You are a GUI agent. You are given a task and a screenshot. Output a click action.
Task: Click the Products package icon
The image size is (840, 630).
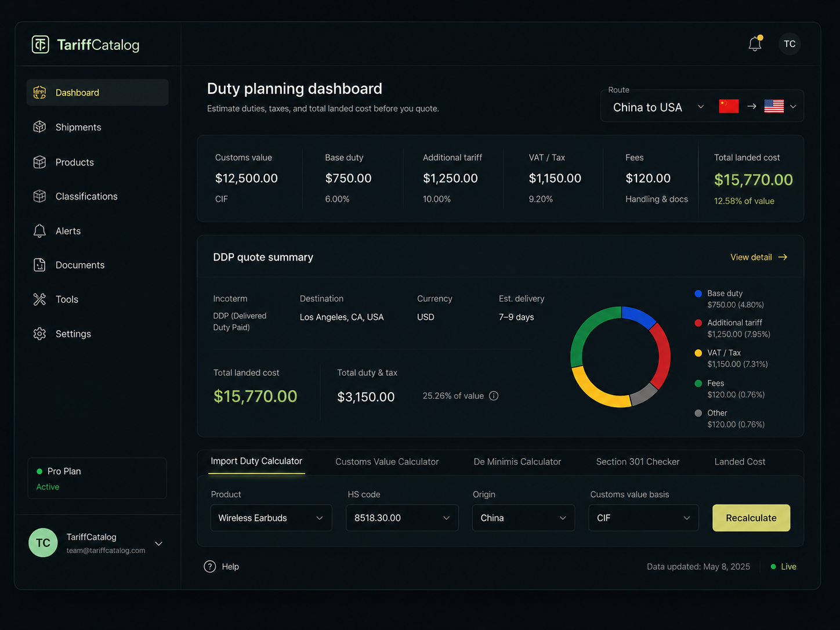click(x=39, y=162)
